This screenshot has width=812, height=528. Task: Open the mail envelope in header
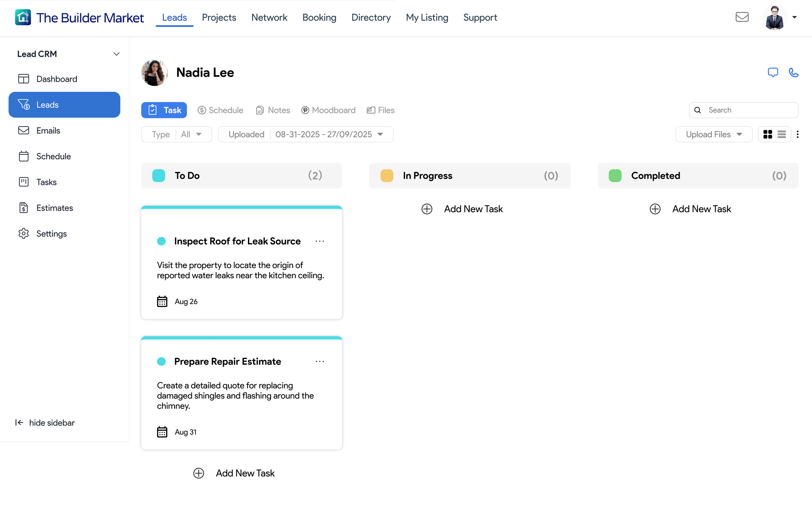(x=742, y=17)
